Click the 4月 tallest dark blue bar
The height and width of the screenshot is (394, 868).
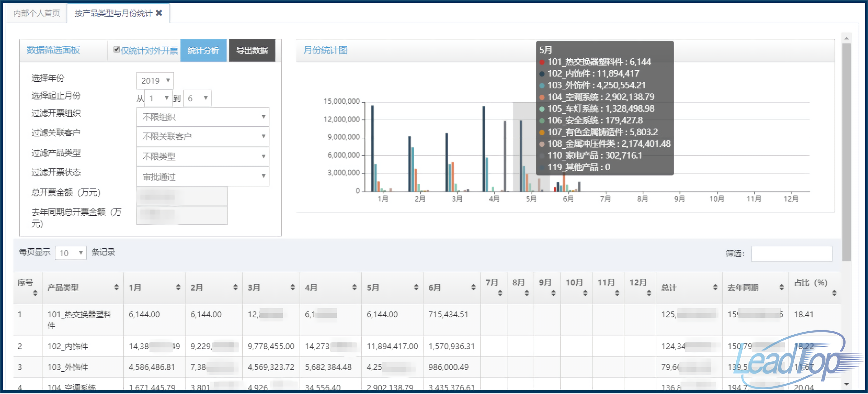point(484,149)
